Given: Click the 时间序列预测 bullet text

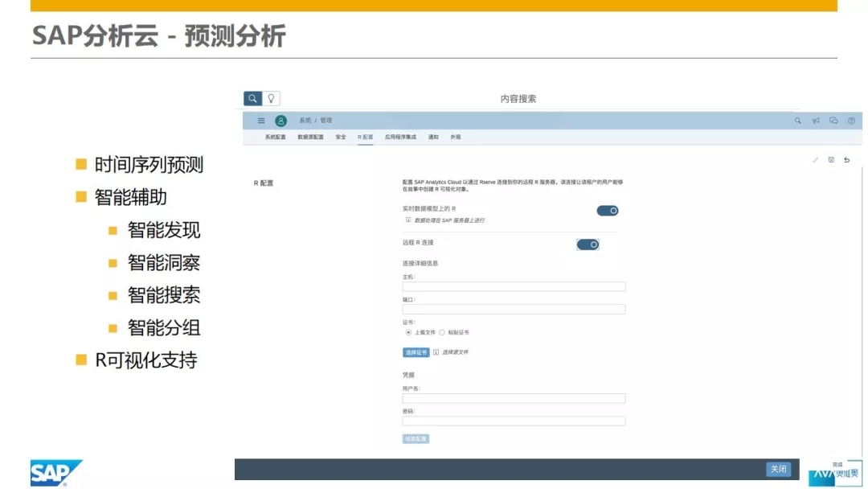Looking at the screenshot, I should click(149, 165).
